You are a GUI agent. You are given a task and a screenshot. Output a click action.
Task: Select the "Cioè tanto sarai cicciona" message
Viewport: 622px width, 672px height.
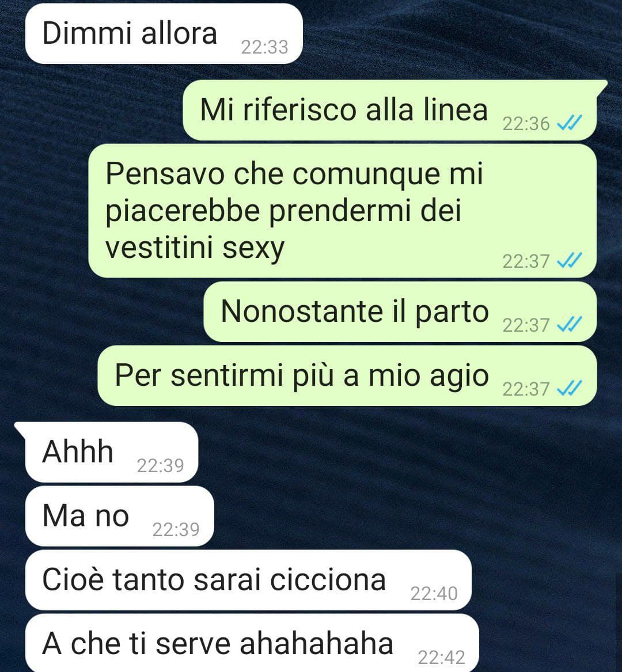(249, 580)
